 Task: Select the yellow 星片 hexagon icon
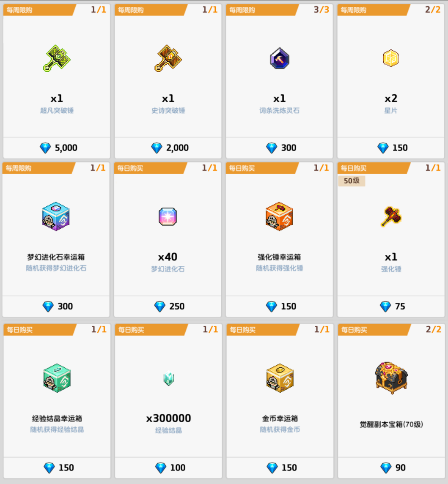click(391, 58)
